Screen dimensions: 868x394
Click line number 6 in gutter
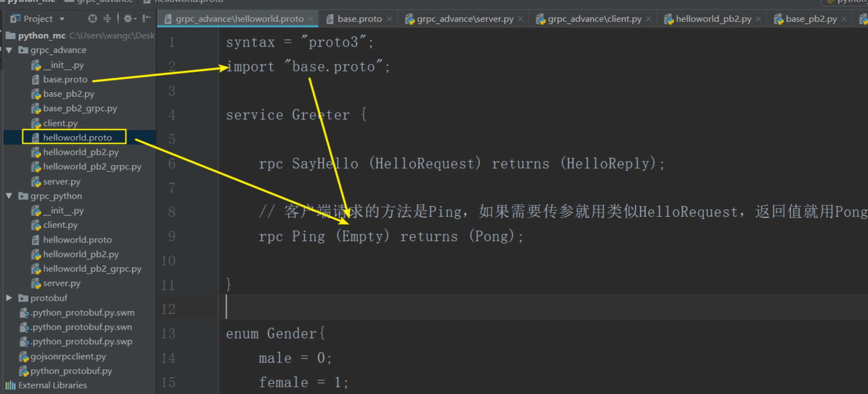172,164
